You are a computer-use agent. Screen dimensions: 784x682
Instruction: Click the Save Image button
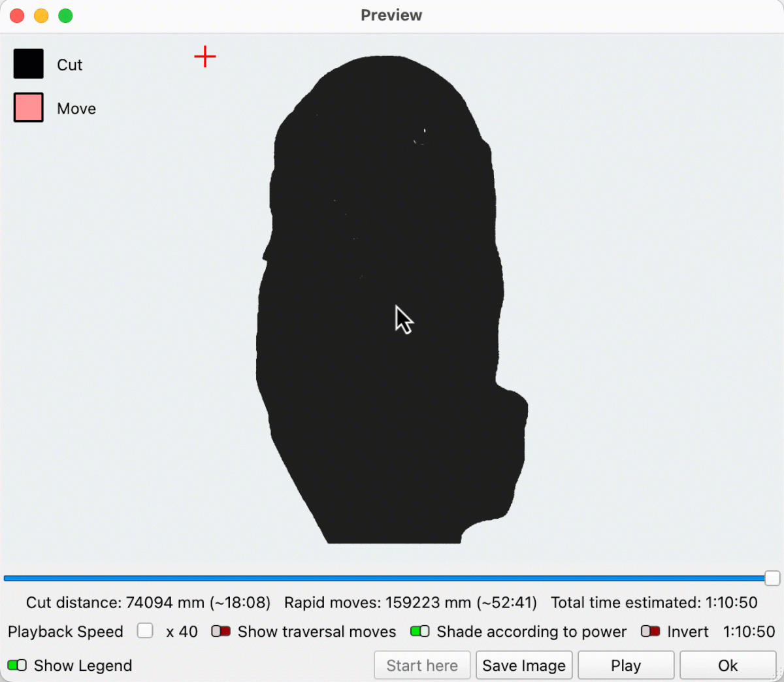pos(524,666)
